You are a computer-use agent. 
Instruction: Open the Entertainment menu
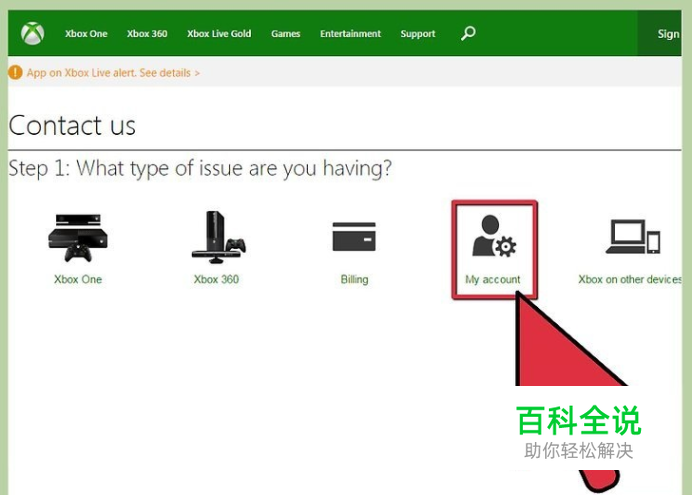(x=350, y=34)
